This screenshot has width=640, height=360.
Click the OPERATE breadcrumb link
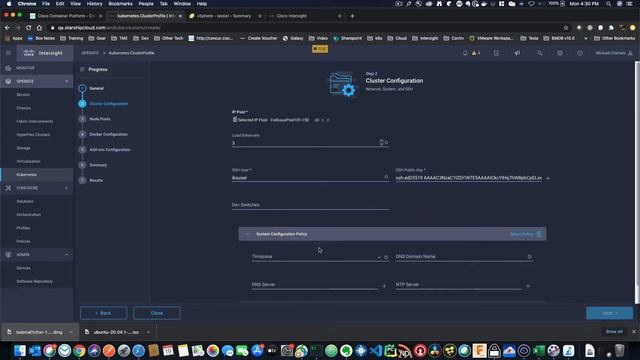click(x=89, y=53)
